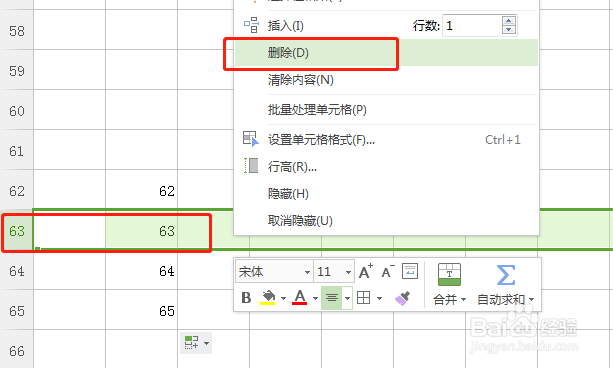
Task: Select row header 61
Action: point(17,151)
